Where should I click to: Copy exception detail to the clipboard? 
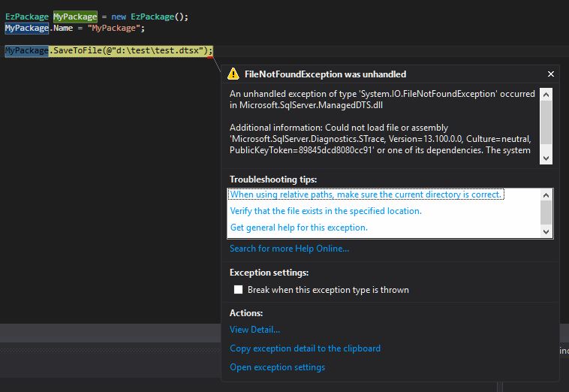coord(306,348)
